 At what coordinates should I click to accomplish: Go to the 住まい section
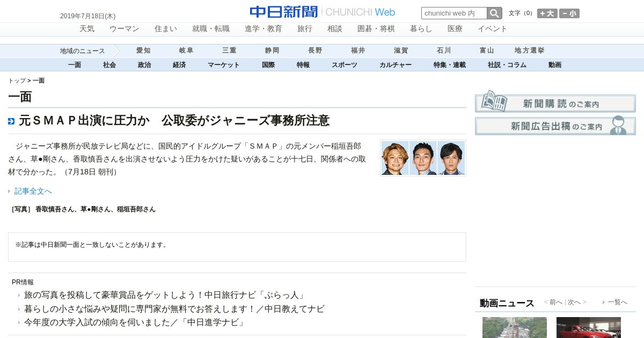[x=166, y=29]
